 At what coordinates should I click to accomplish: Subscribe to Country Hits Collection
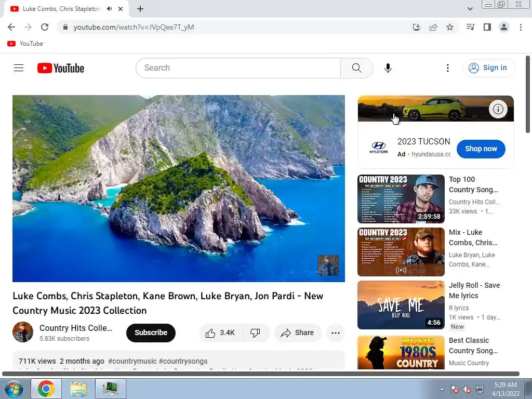point(151,333)
